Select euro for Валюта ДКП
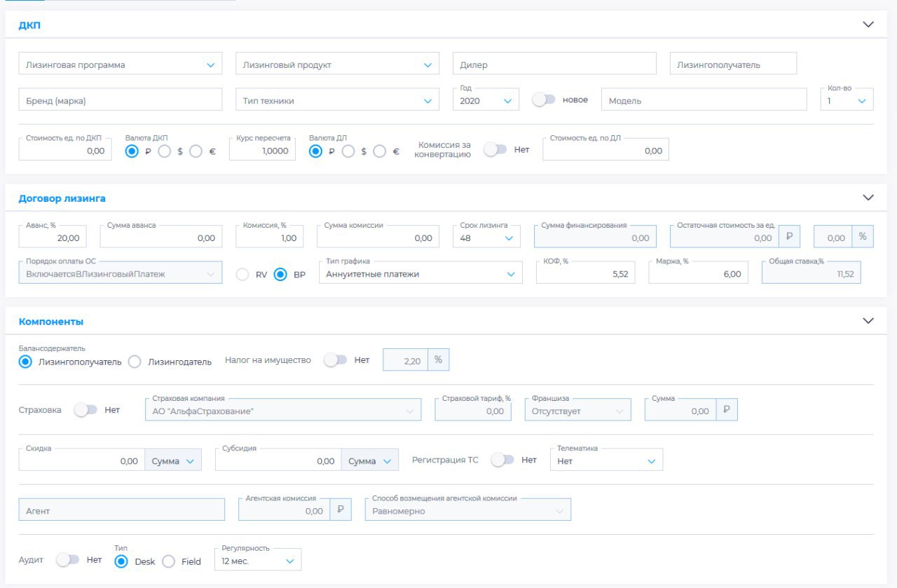 pos(196,151)
